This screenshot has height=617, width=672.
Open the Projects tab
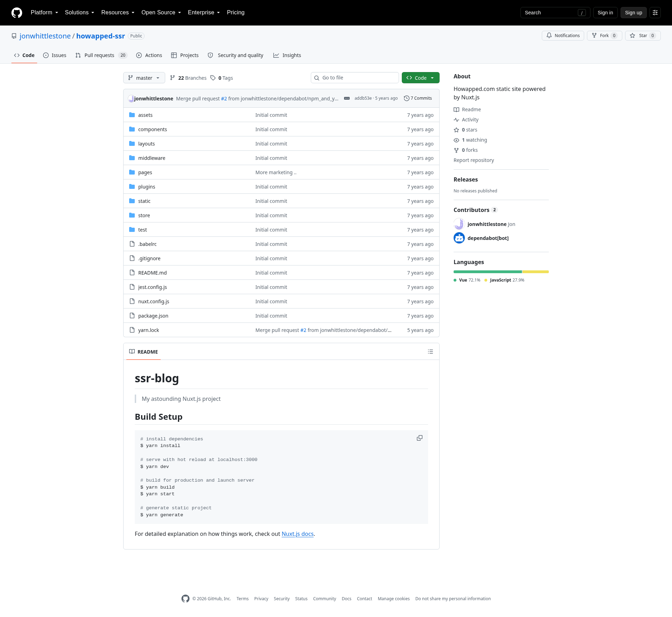[x=185, y=55]
